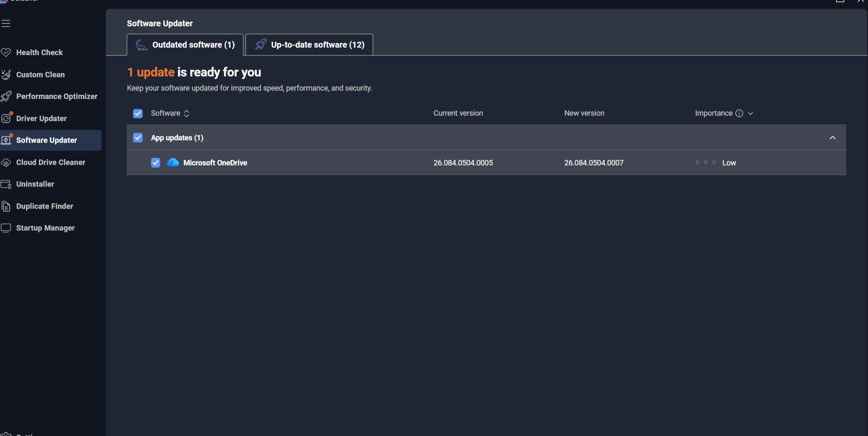Click the Performance Optimizer rocket icon

pyautogui.click(x=6, y=96)
